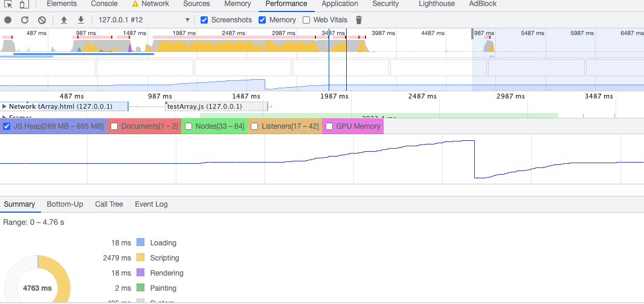The image size is (644, 304).
Task: Click the save profile download icon
Action: click(x=80, y=20)
